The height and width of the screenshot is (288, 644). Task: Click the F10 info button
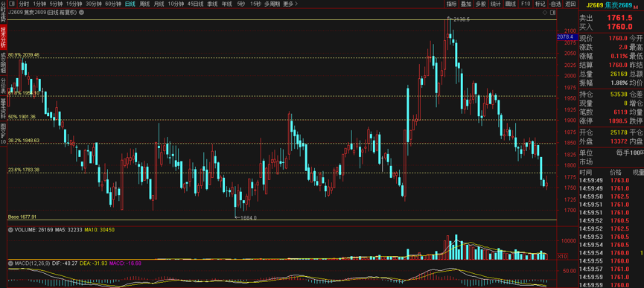click(x=526, y=4)
